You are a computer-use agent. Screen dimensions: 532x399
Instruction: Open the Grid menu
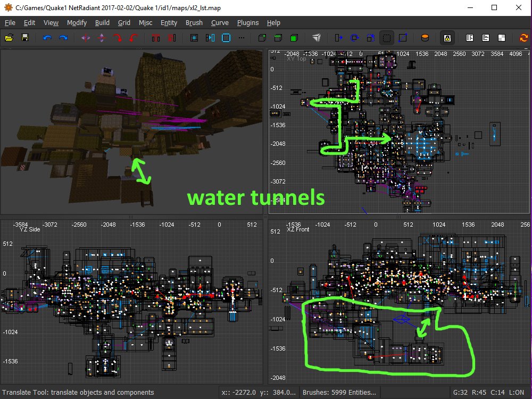click(x=124, y=23)
